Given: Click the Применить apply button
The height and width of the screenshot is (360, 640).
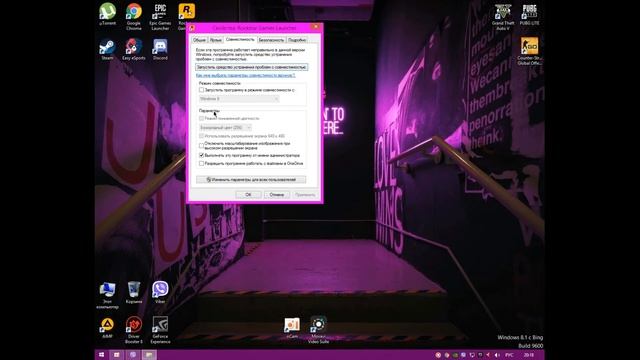Looking at the screenshot, I should [x=305, y=195].
